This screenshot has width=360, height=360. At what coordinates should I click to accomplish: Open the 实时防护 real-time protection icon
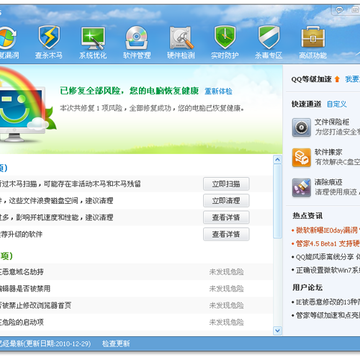tap(225, 37)
